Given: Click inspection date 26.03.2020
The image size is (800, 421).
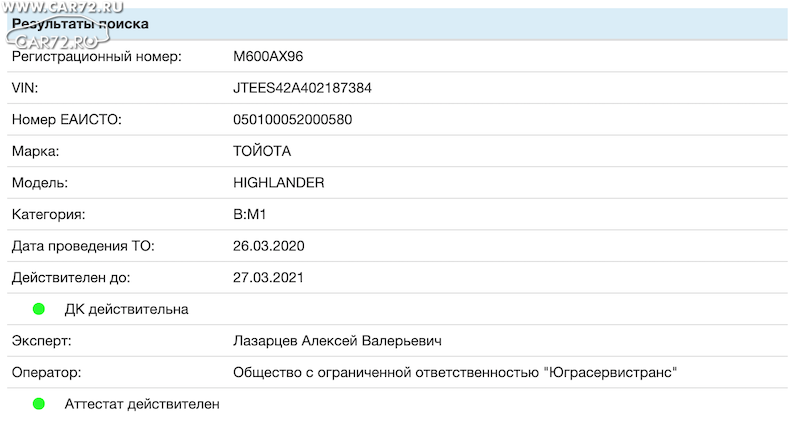Looking at the screenshot, I should pyautogui.click(x=268, y=246).
